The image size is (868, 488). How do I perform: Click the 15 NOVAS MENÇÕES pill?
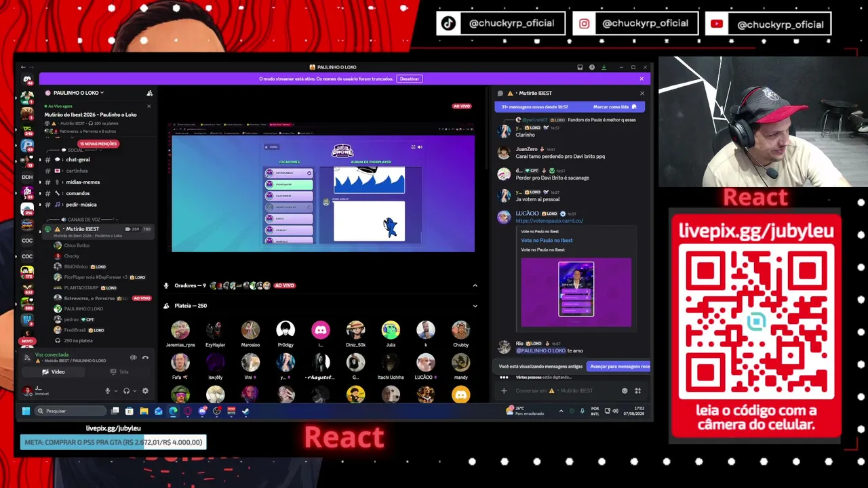point(98,144)
